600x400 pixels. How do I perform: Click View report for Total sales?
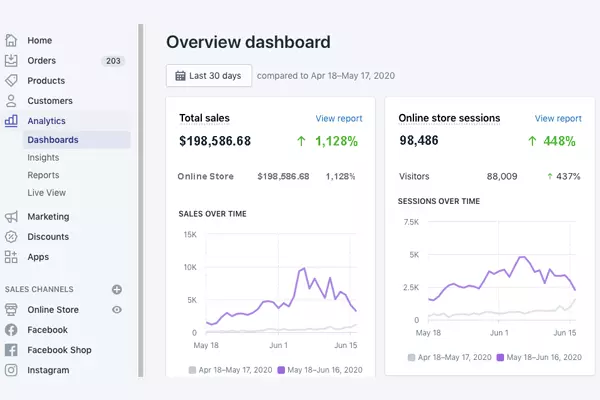(x=338, y=119)
